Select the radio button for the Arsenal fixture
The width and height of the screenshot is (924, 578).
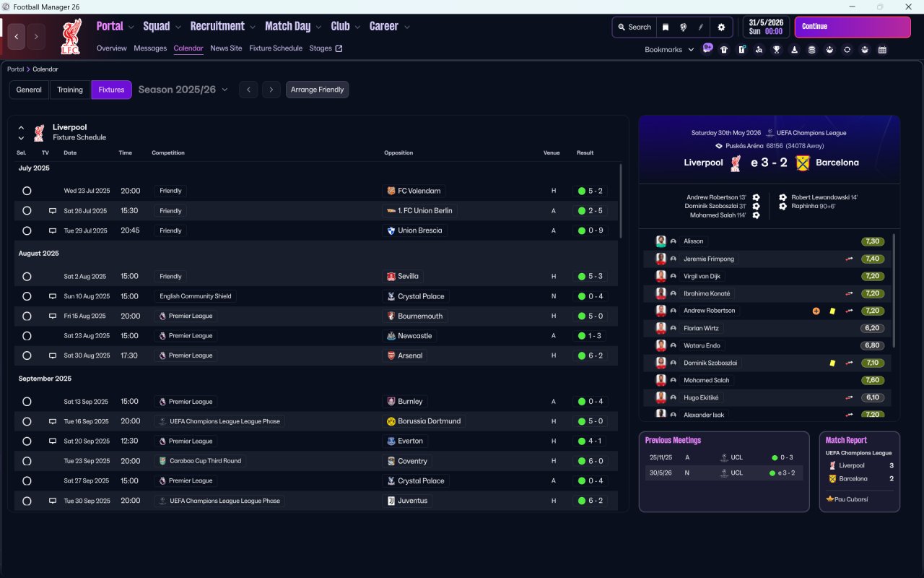tap(27, 355)
